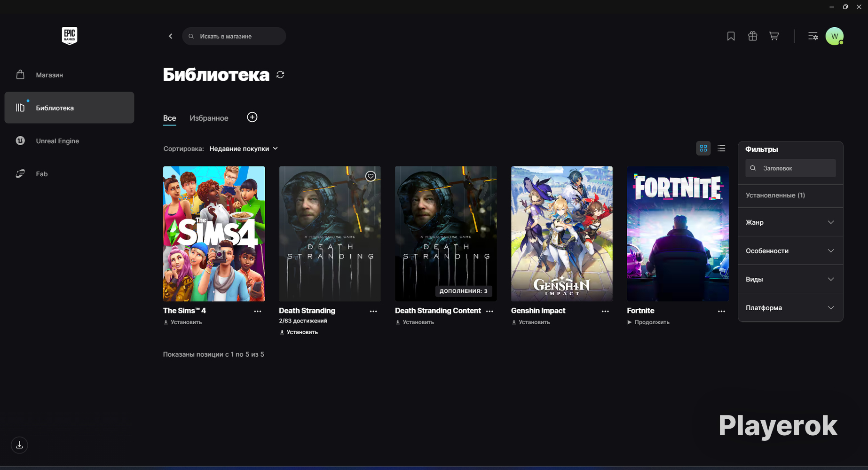This screenshot has width=868, height=470.
Task: Refresh the library with the sync icon
Action: (x=280, y=75)
